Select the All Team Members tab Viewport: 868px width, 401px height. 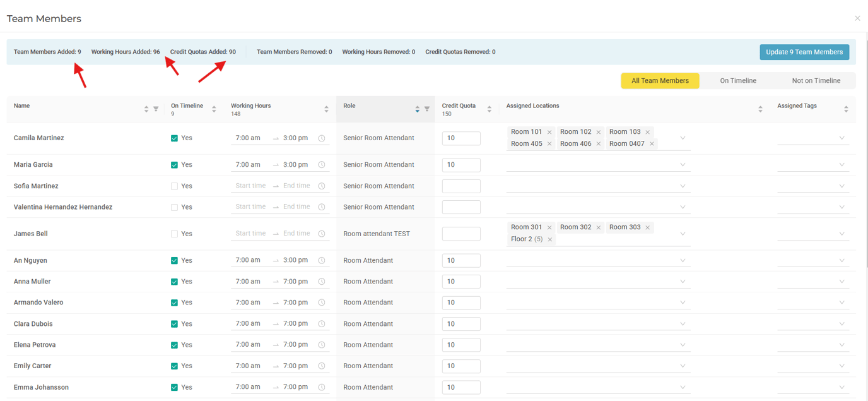coord(660,81)
